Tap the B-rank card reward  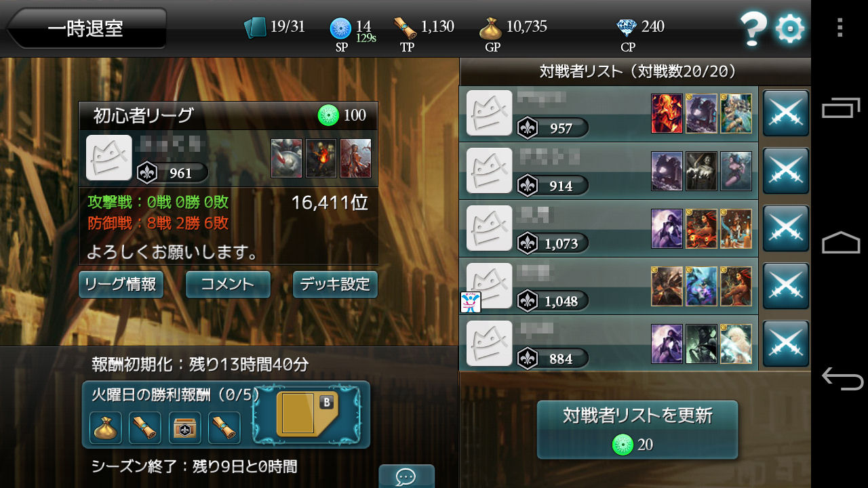(307, 414)
